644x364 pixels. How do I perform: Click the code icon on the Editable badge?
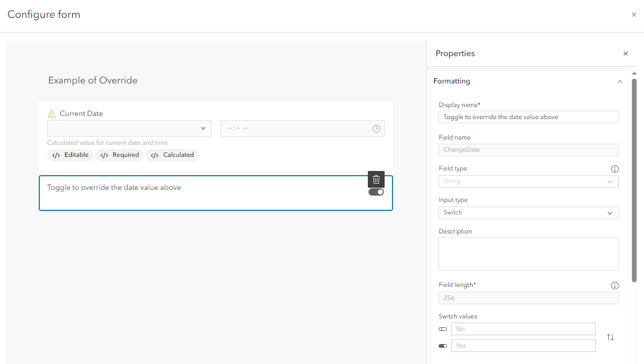coord(56,155)
